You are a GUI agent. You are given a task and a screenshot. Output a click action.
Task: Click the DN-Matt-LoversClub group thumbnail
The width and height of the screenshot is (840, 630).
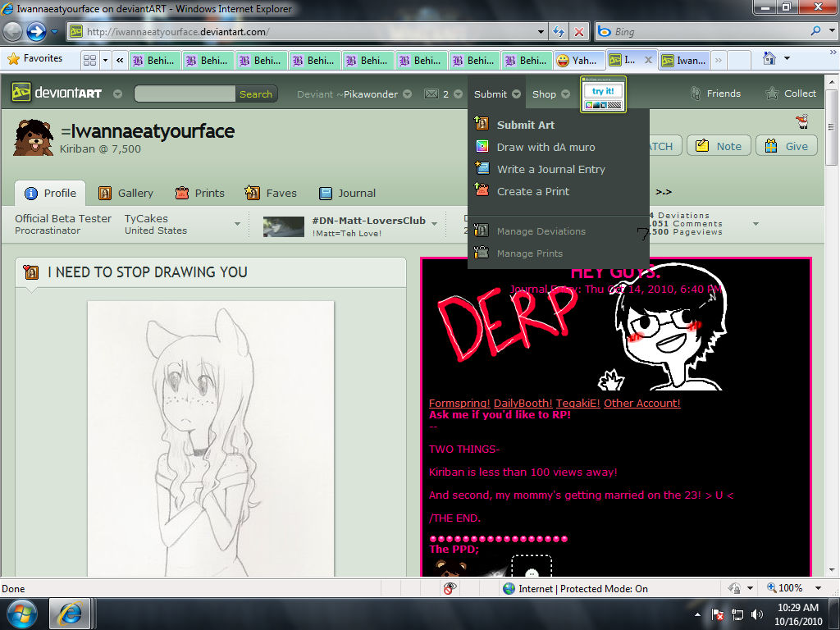283,226
